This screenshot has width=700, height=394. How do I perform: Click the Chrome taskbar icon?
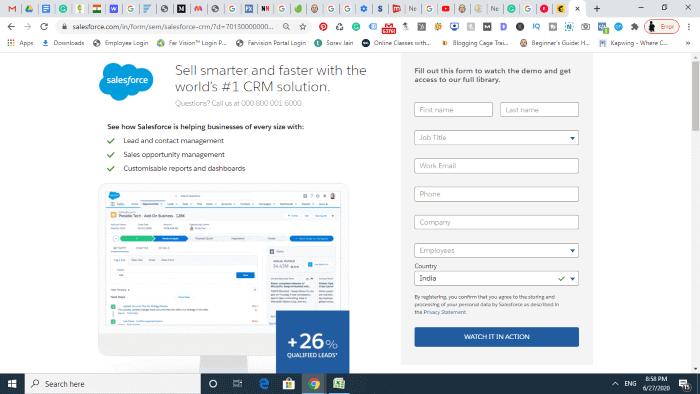click(314, 384)
